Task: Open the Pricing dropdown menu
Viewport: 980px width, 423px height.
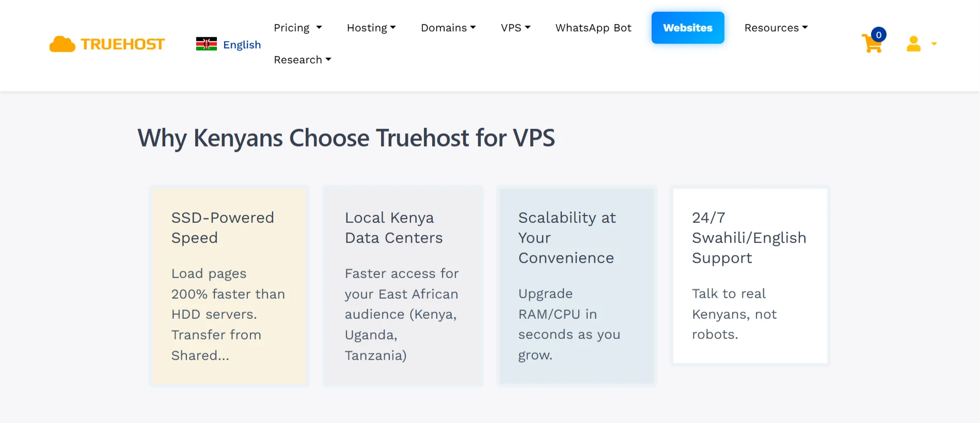Action: [x=298, y=28]
